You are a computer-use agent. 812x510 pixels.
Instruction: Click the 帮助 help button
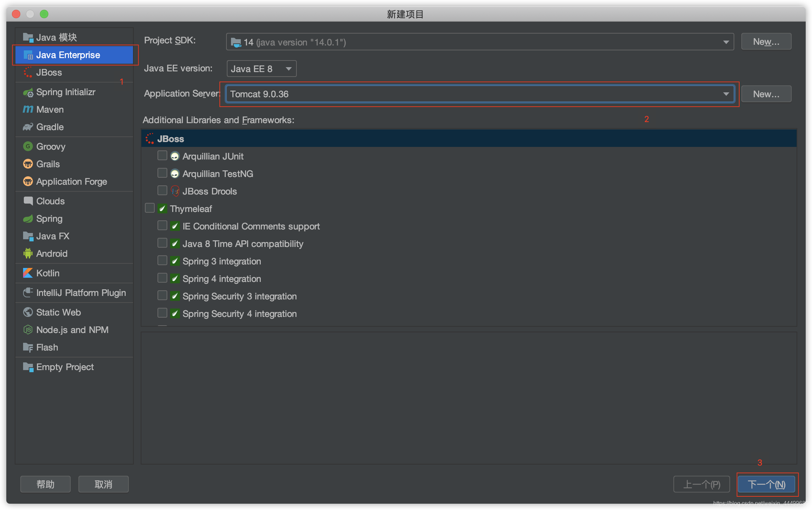coord(45,484)
